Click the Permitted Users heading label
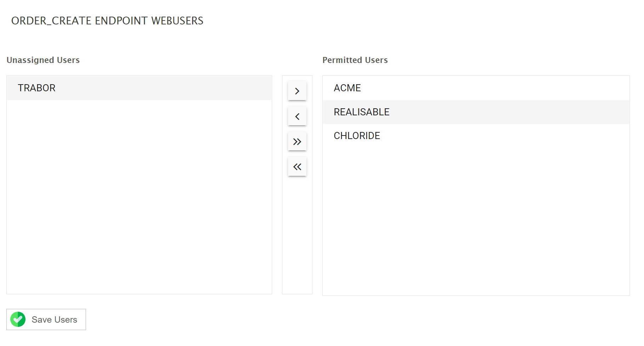644x346 pixels. click(x=355, y=60)
